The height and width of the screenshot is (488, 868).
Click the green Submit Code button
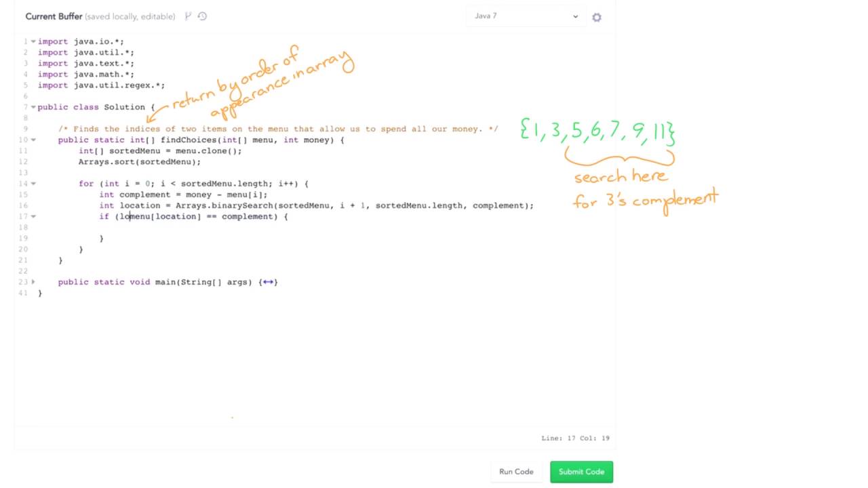[x=581, y=472]
